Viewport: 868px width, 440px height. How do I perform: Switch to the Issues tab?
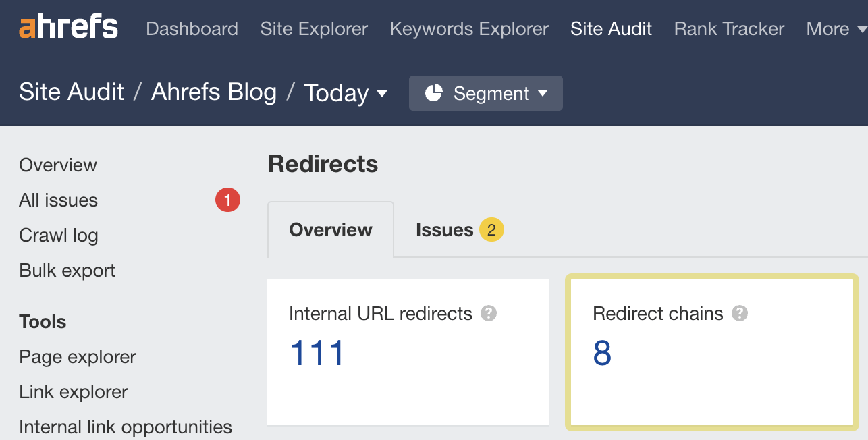[x=445, y=229]
